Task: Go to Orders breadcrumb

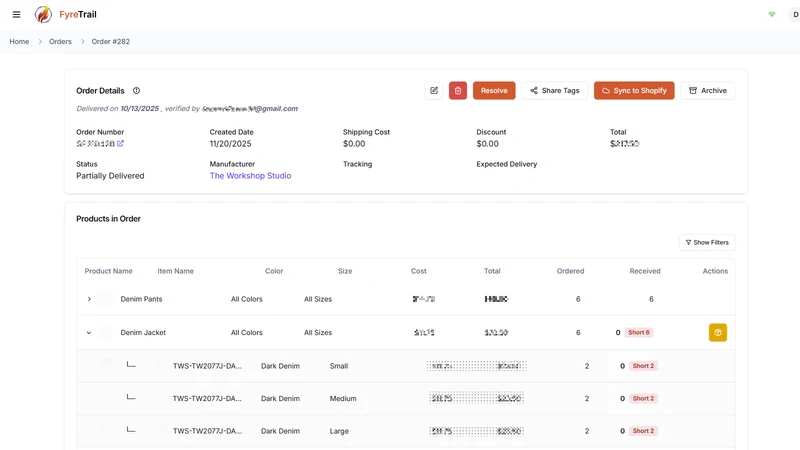Action: click(60, 41)
